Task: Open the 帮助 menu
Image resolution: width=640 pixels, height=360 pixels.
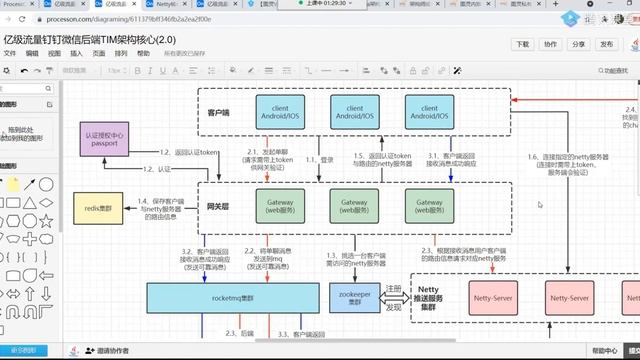Action: (x=143, y=53)
